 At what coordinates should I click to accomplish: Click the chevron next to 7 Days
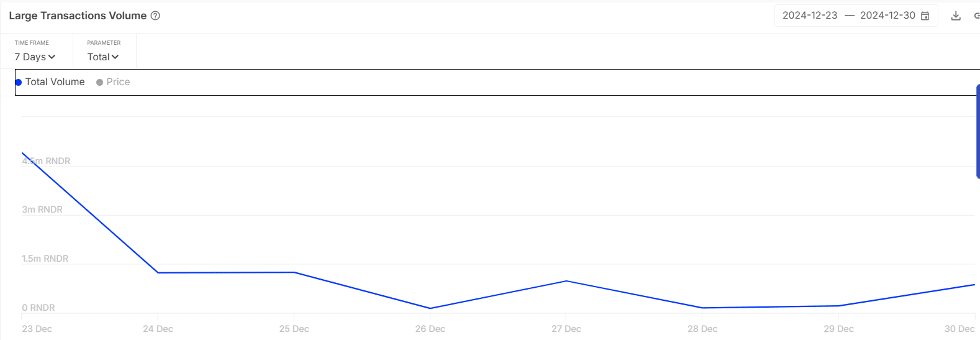point(52,57)
